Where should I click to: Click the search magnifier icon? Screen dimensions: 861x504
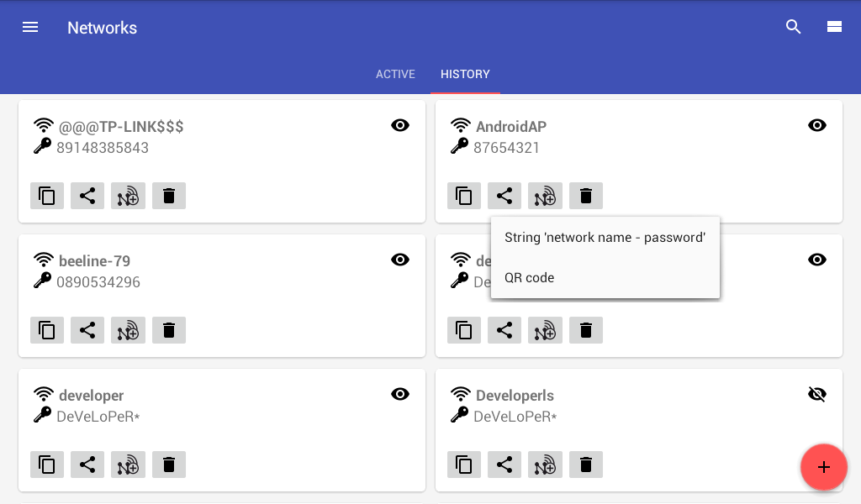[793, 27]
